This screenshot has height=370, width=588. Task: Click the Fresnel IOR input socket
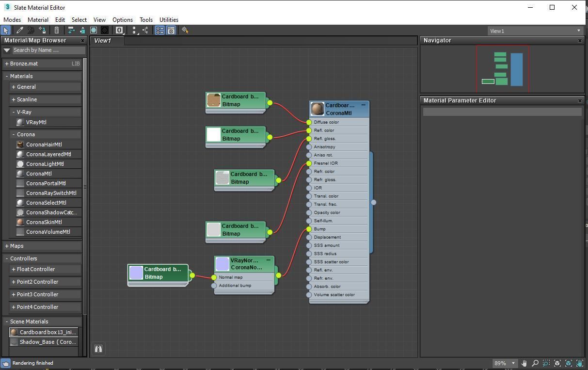click(309, 163)
